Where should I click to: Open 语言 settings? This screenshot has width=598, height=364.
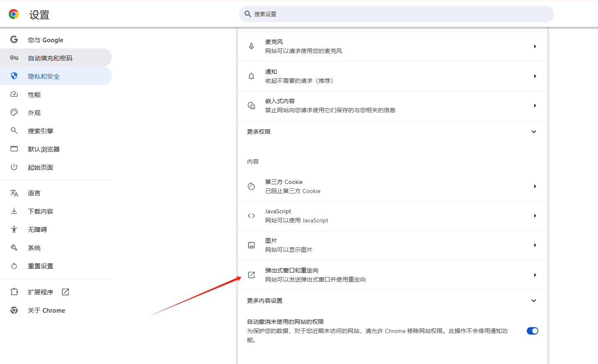56,193
